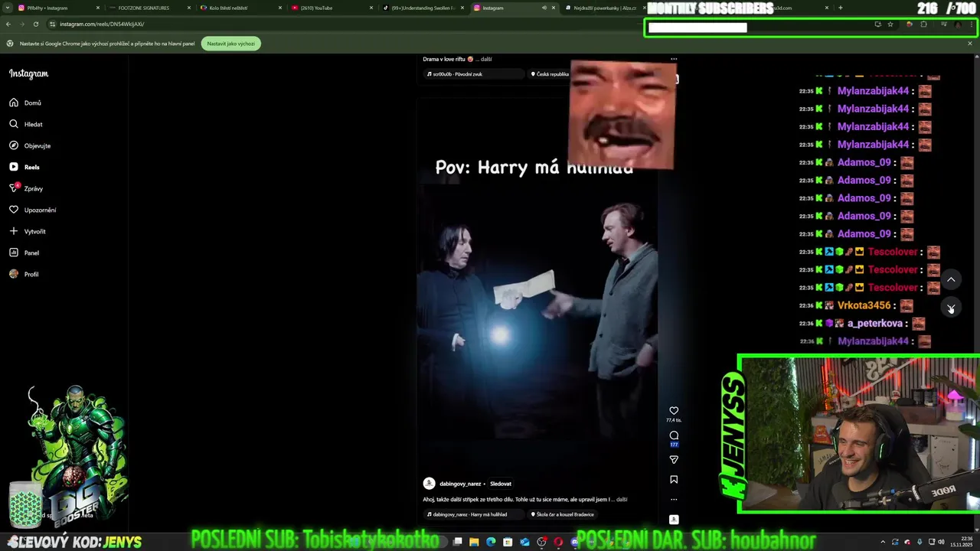Click Vytvořit to create a post

pos(28,231)
